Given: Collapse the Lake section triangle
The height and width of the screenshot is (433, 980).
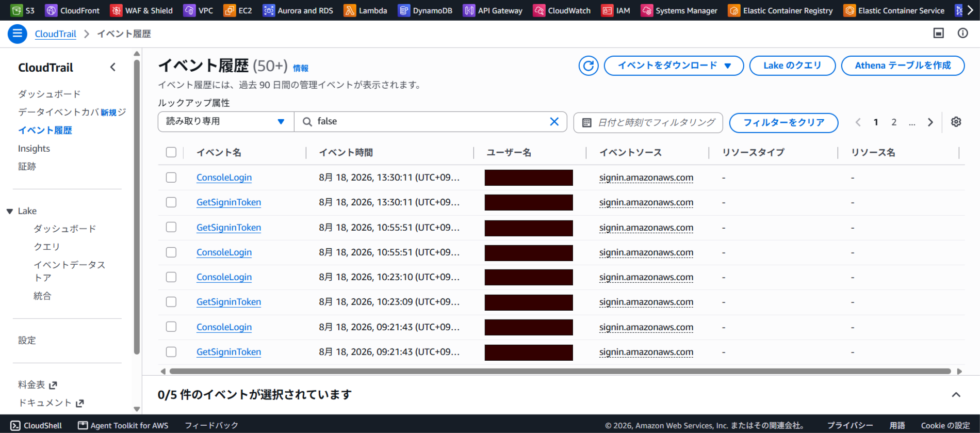Looking at the screenshot, I should pos(9,211).
